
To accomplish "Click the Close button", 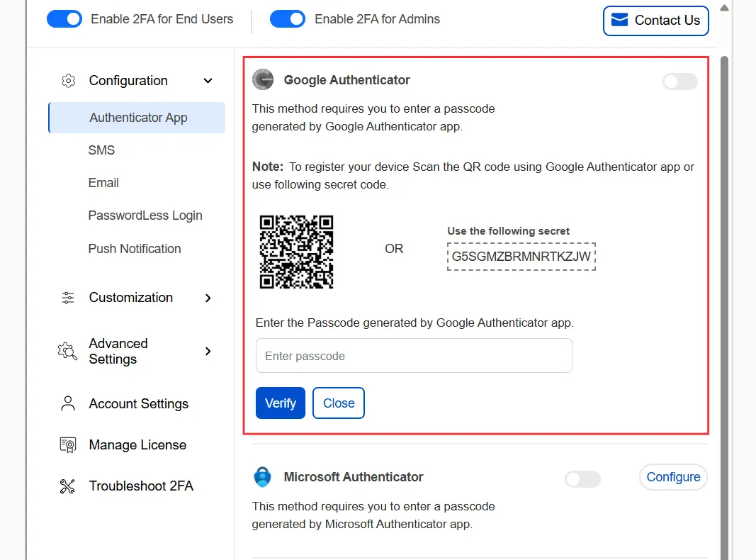I will point(339,403).
